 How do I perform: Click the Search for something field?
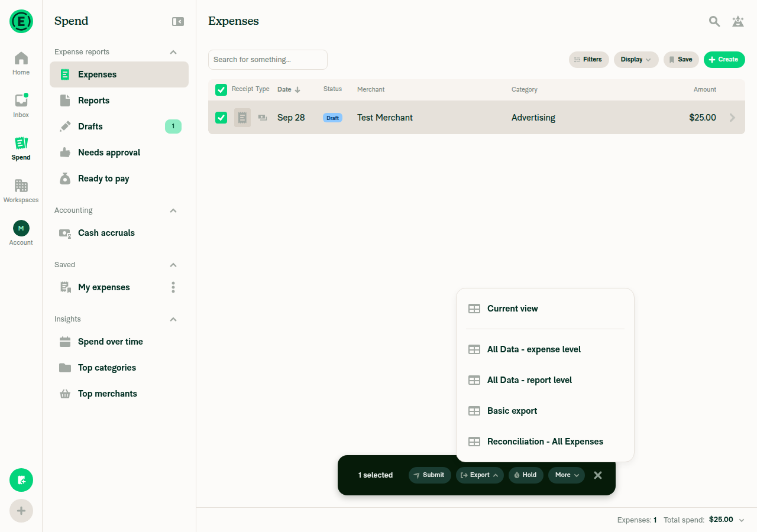point(268,60)
